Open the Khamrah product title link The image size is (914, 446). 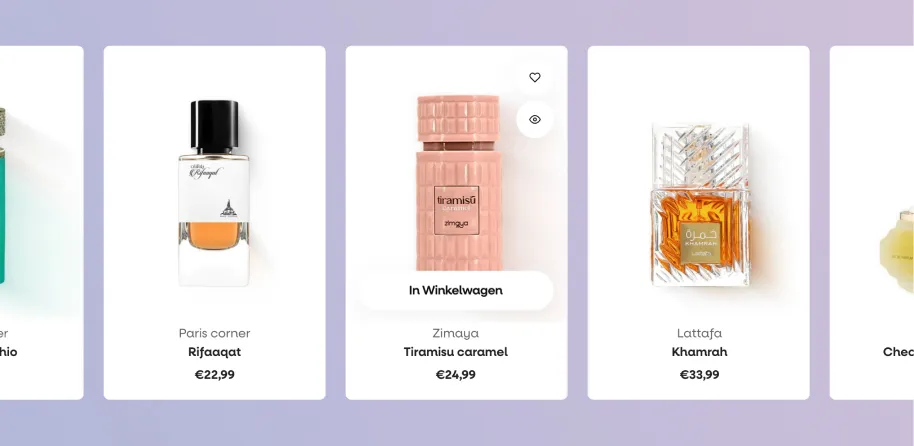(x=699, y=352)
